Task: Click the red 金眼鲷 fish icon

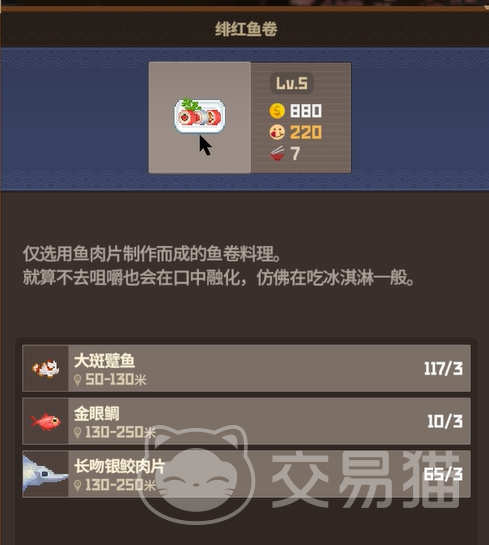Action: (46, 421)
